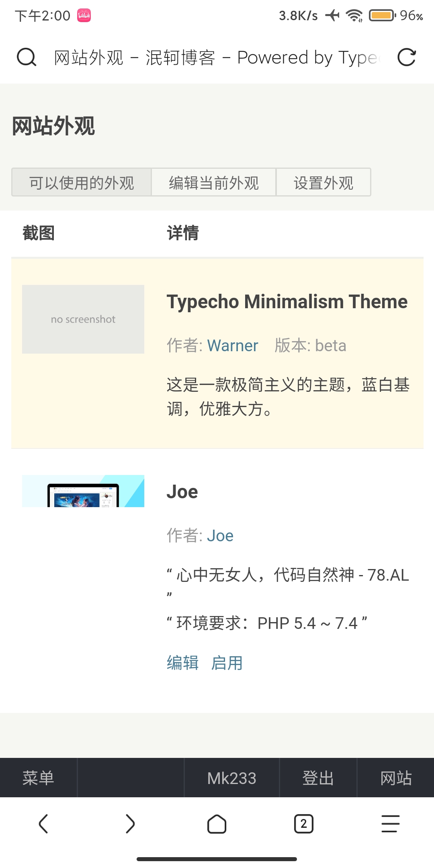
Task: Open the browser menu icon
Action: pos(390,825)
